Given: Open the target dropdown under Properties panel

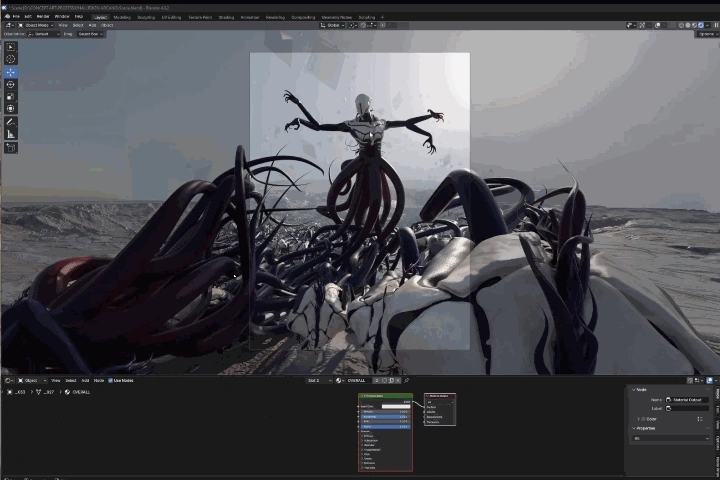Looking at the screenshot, I should tap(671, 438).
